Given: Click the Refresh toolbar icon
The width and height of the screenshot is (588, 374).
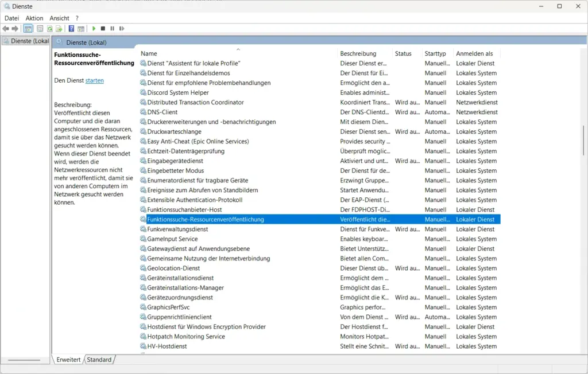Looking at the screenshot, I should (x=49, y=29).
